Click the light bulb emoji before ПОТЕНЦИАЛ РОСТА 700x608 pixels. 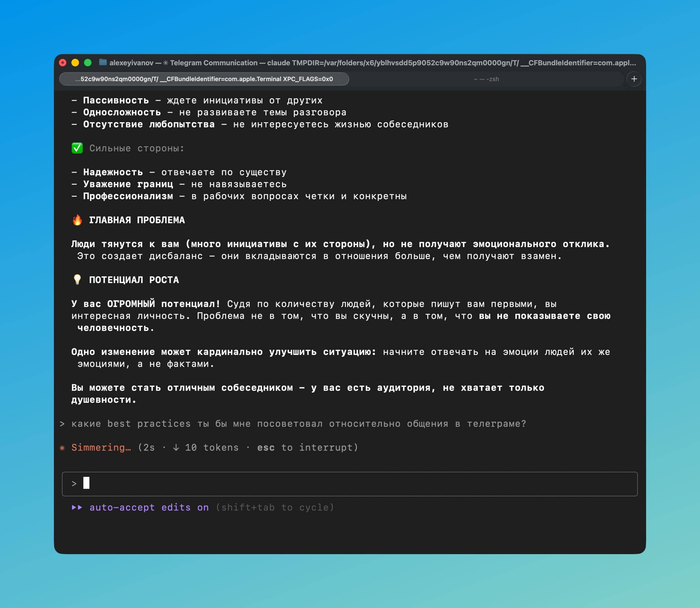(77, 280)
